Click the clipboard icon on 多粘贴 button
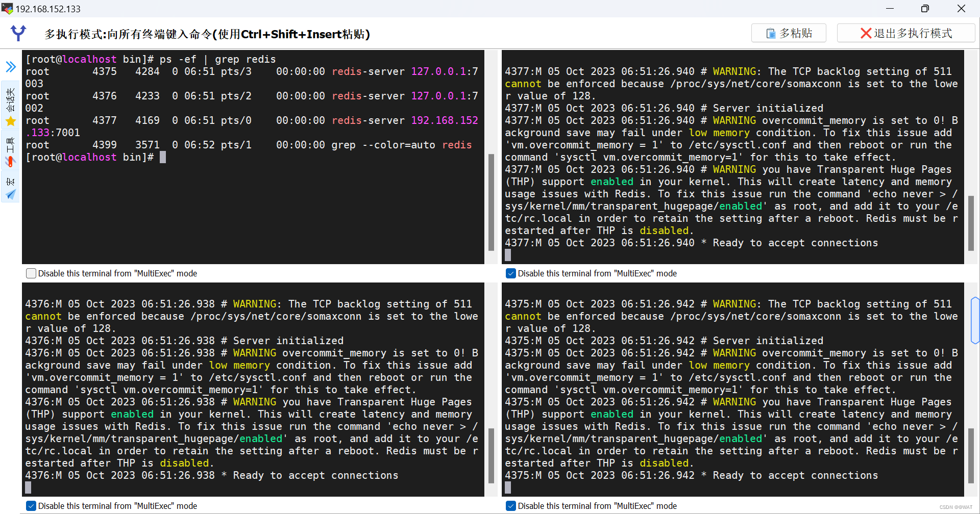Viewport: 980px width, 514px height. coord(771,34)
